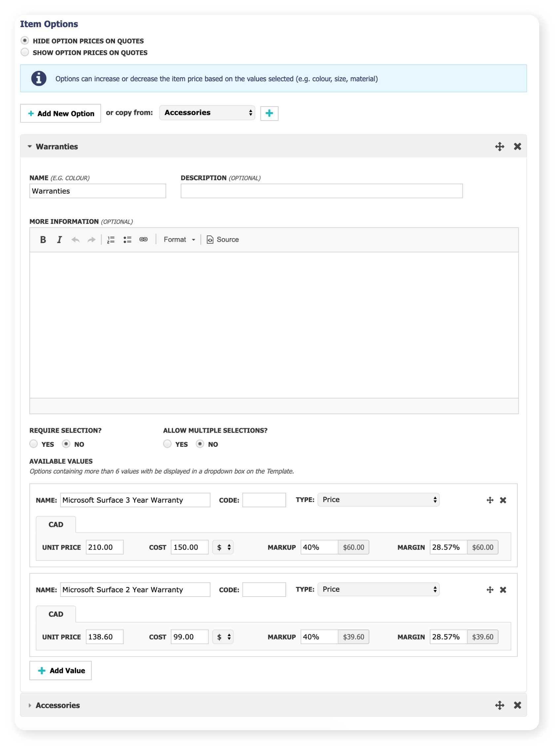Image resolution: width=560 pixels, height=751 pixels.
Task: Set Allow Multiple Selections to Yes
Action: coord(167,444)
